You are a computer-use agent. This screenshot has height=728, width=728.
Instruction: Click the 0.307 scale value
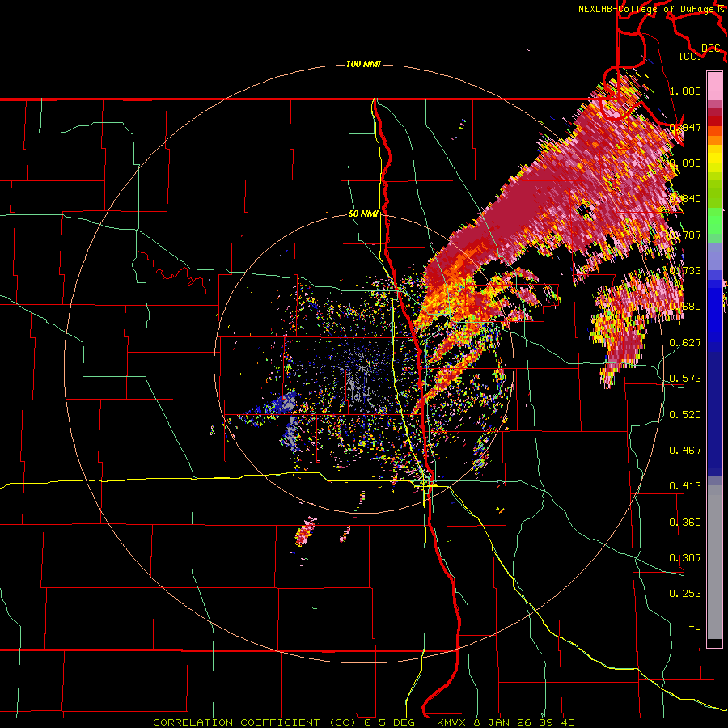click(685, 558)
